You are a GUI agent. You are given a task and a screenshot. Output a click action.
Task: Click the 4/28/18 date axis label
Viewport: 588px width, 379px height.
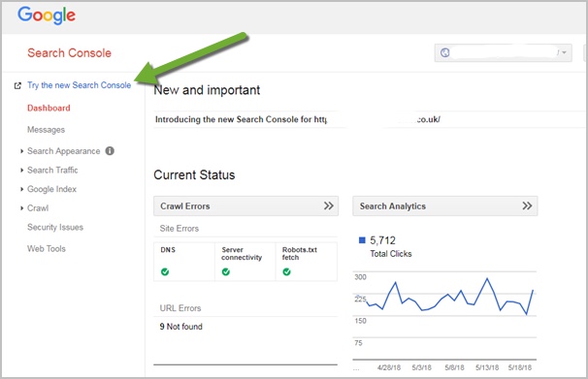tap(389, 367)
